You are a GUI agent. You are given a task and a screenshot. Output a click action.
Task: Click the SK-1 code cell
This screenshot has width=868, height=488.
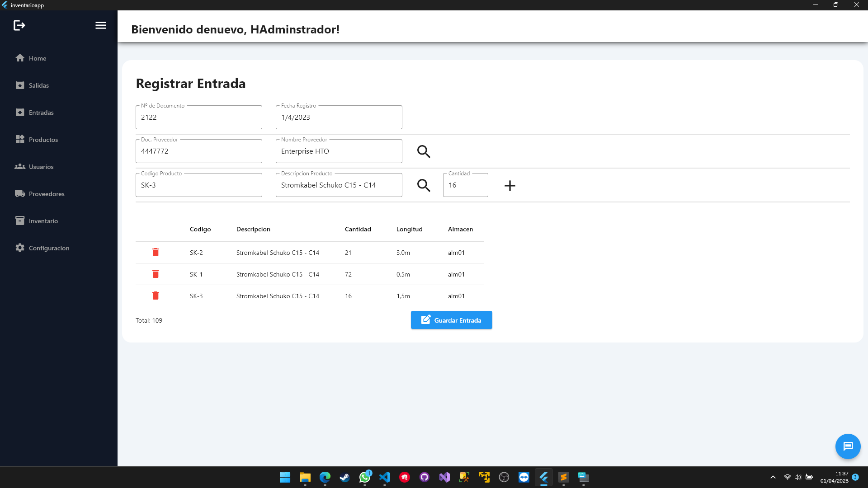coord(196,274)
